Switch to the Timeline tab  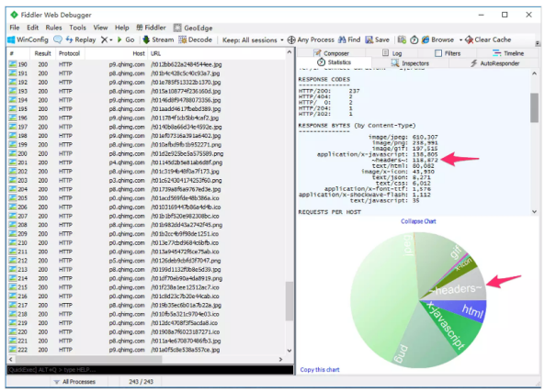coord(508,53)
